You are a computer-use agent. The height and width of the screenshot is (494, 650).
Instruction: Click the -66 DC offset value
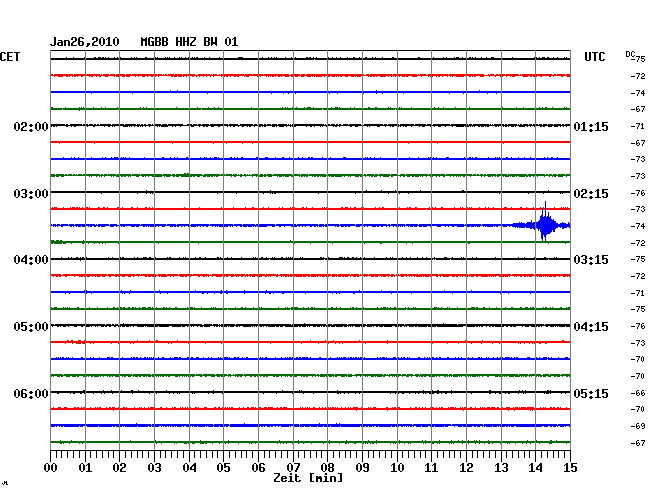click(638, 393)
